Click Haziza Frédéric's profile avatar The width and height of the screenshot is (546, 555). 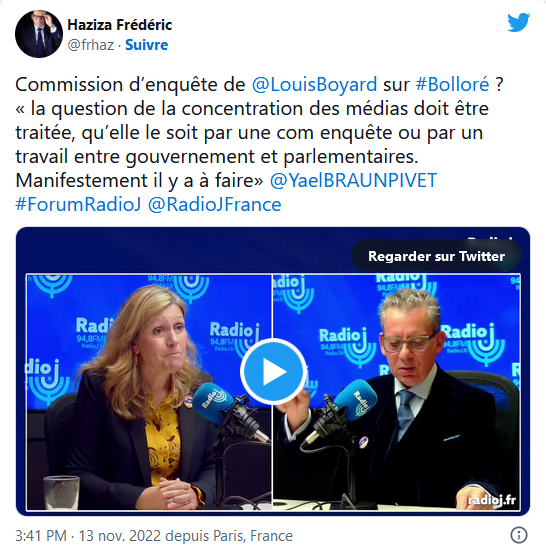(x=39, y=34)
